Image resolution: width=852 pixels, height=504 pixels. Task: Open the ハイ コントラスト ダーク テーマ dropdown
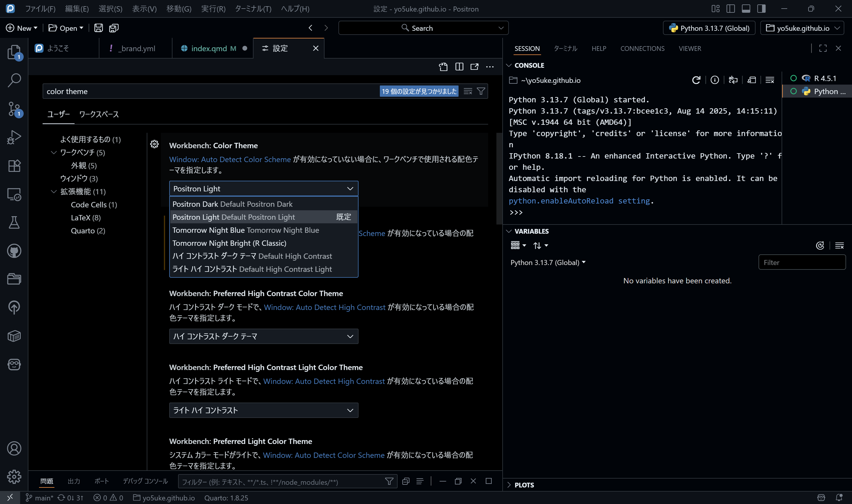264,336
